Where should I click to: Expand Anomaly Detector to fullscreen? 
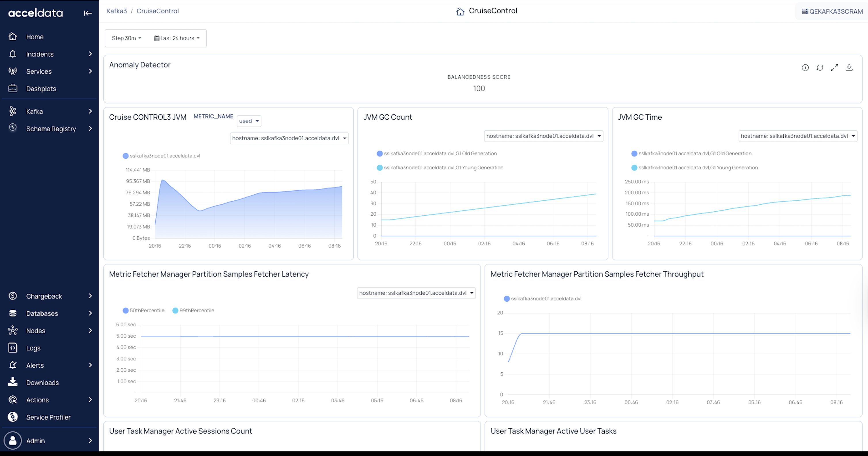point(834,68)
